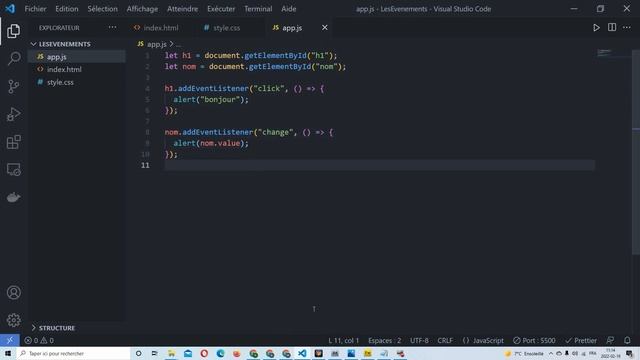The height and width of the screenshot is (360, 640).
Task: Place the cursor on empty line 11
Action: 380,165
